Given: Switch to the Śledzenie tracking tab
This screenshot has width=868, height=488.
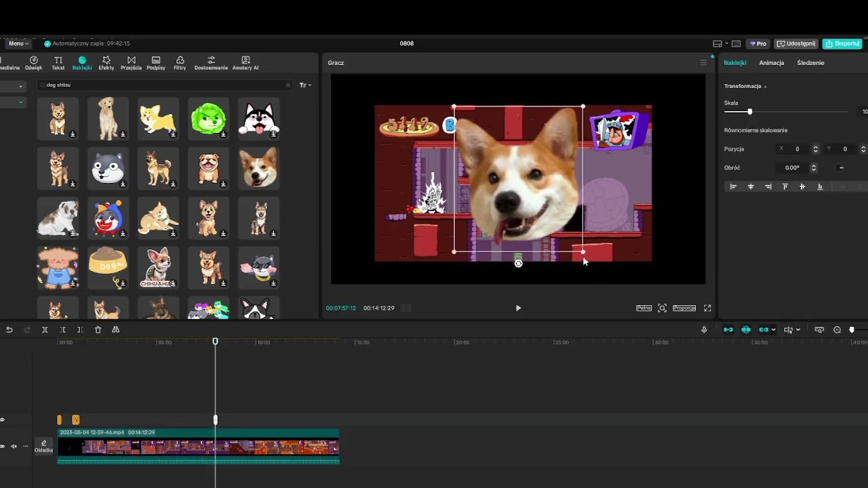Looking at the screenshot, I should pyautogui.click(x=810, y=63).
